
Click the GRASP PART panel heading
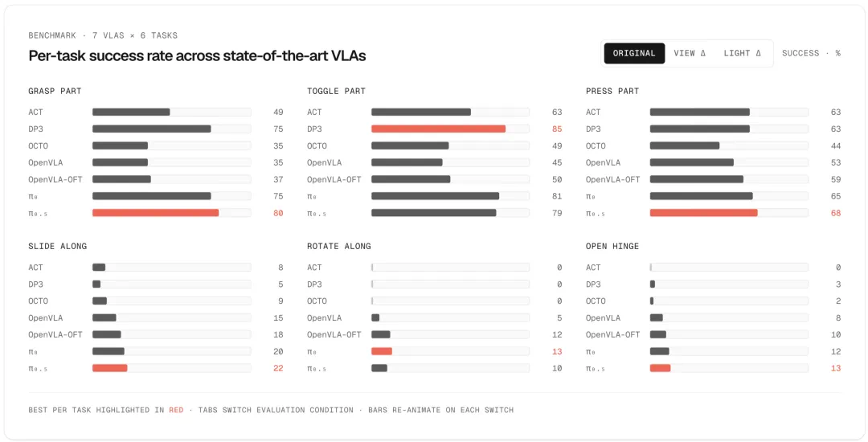(x=55, y=92)
